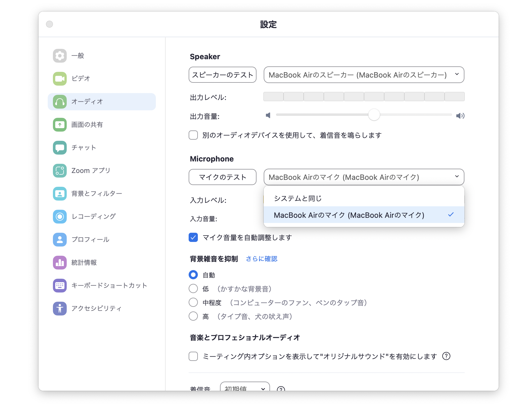Uncheck マイク音量を自動調整します
Viewport: 532px width, 408px height.
(193, 237)
